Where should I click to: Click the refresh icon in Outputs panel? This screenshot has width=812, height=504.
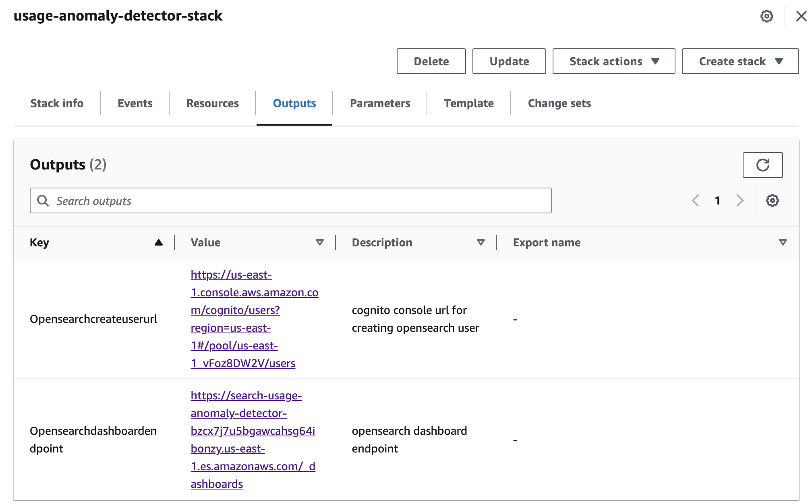tap(762, 165)
